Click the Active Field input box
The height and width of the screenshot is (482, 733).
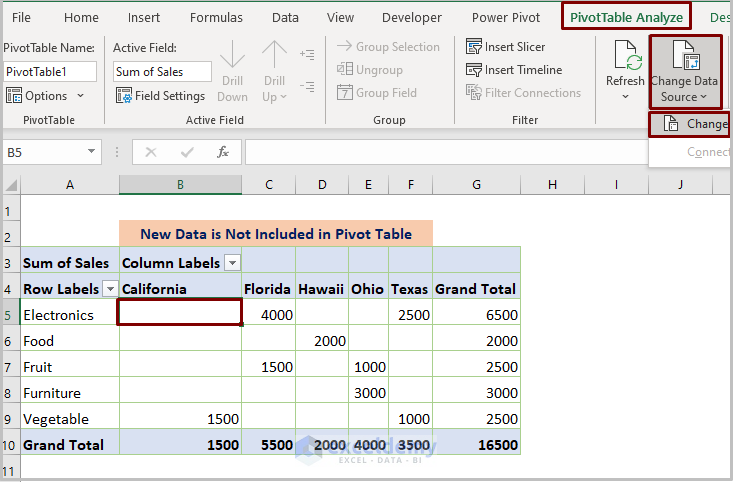161,71
